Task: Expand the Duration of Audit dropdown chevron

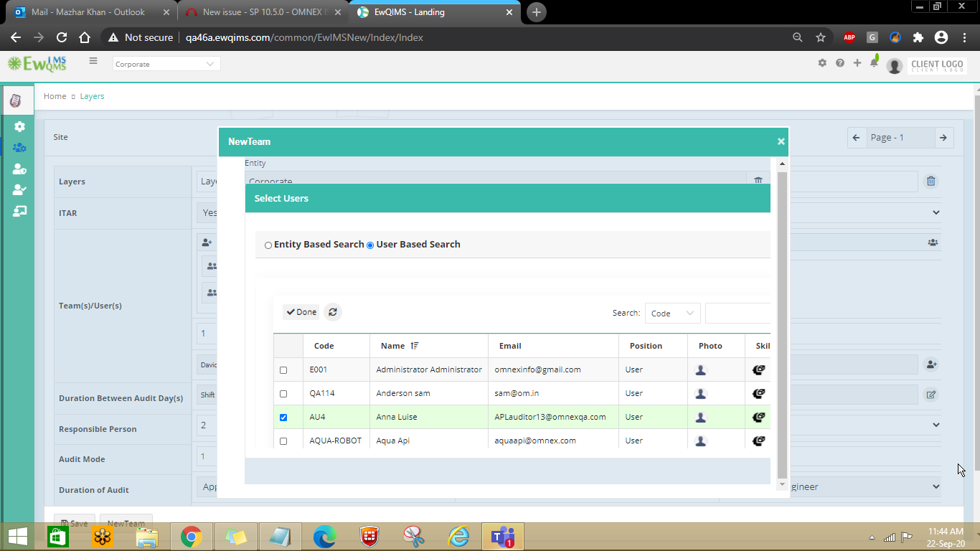Action: coord(936,486)
